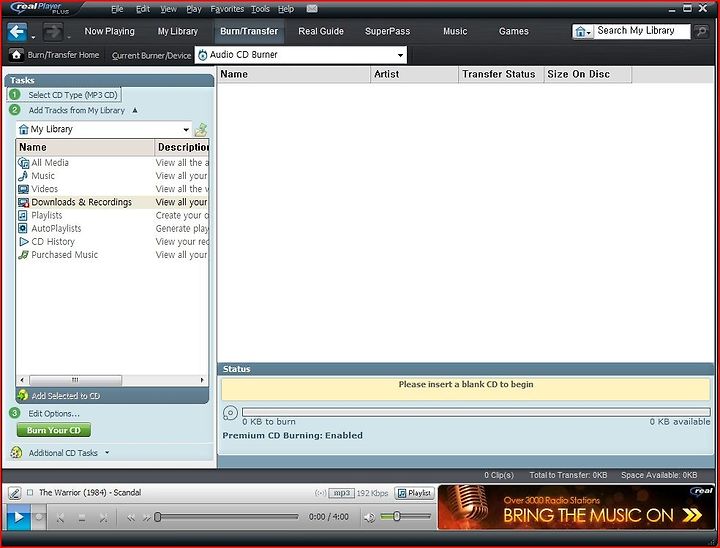The height and width of the screenshot is (548, 720).
Task: Open the Back button history dropdown arrow
Action: click(x=33, y=37)
